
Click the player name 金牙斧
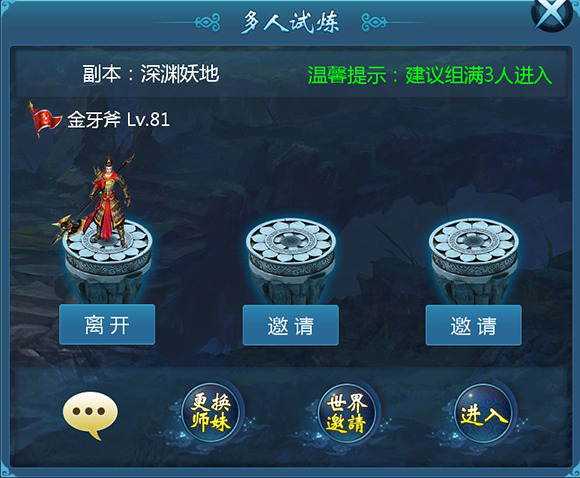94,120
